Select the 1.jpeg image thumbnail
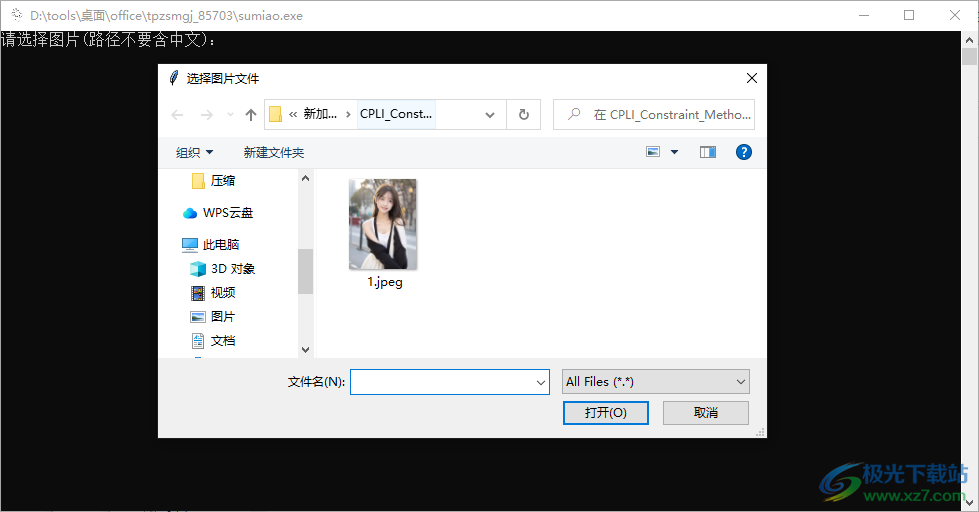This screenshot has width=979, height=512. coord(383,224)
